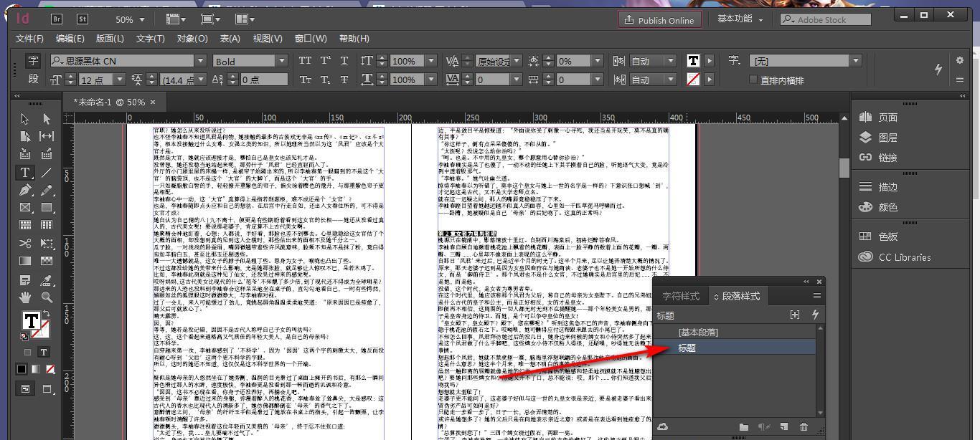
Task: Click stroke none swatch in control bar
Action: (693, 80)
